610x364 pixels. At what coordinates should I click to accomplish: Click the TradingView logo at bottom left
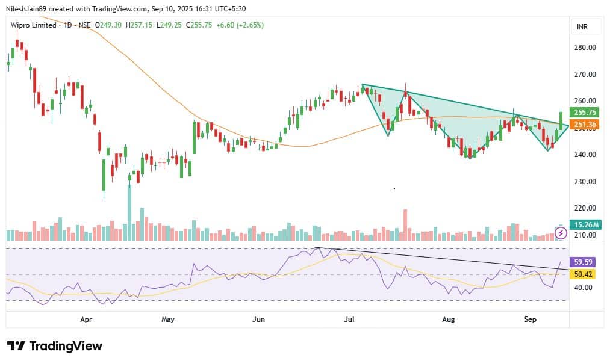tap(55, 346)
